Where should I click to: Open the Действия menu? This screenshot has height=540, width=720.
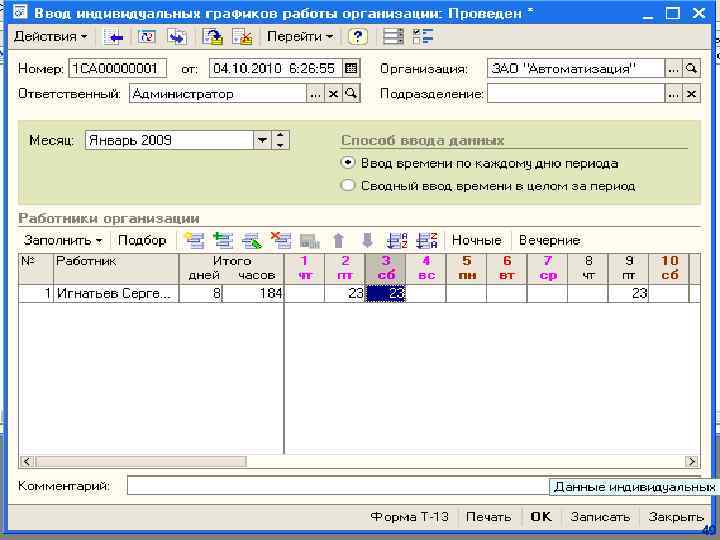50,37
